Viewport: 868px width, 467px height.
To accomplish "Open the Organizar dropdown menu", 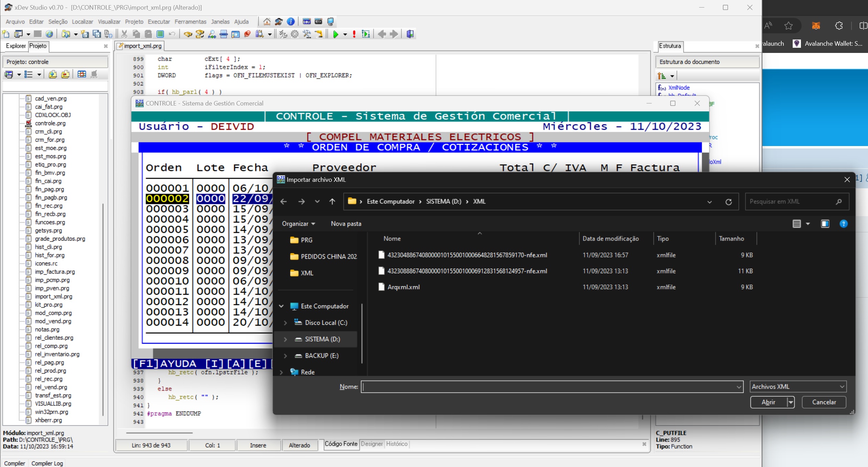I will tap(298, 224).
